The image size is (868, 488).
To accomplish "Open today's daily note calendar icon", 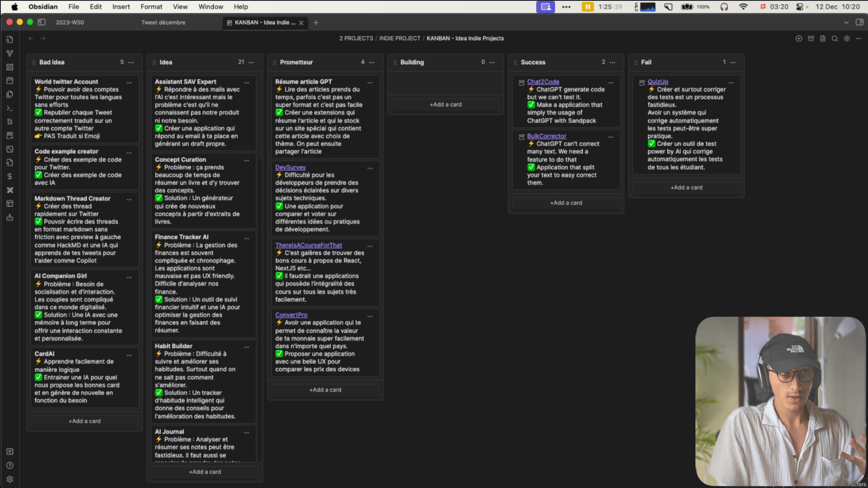I will (x=10, y=81).
